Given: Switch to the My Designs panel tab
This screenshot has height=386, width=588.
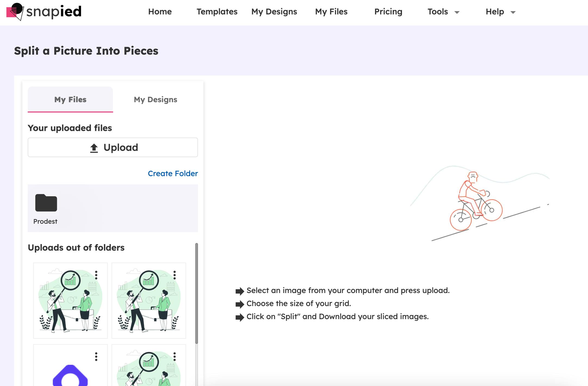Looking at the screenshot, I should (x=156, y=99).
